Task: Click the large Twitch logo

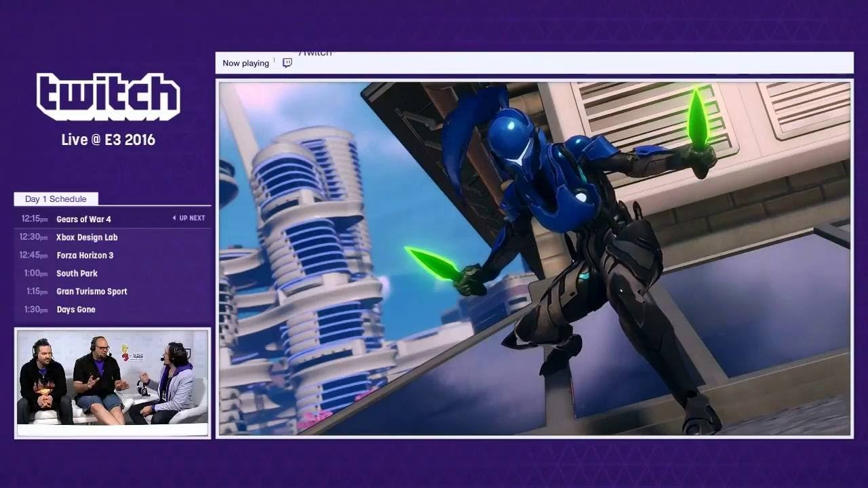Action: [108, 97]
